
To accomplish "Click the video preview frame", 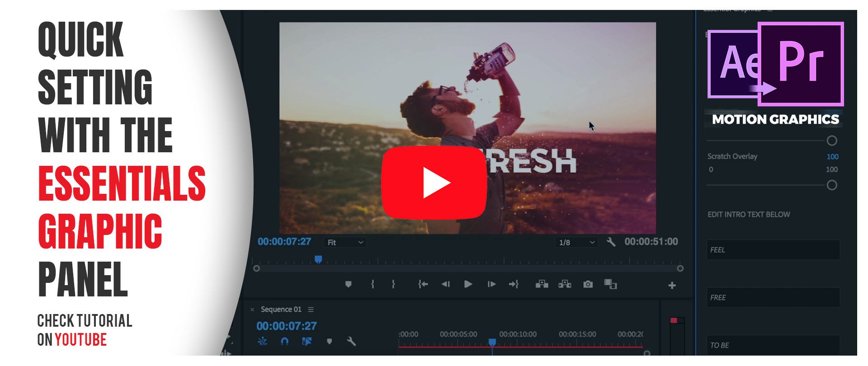I will tap(467, 128).
